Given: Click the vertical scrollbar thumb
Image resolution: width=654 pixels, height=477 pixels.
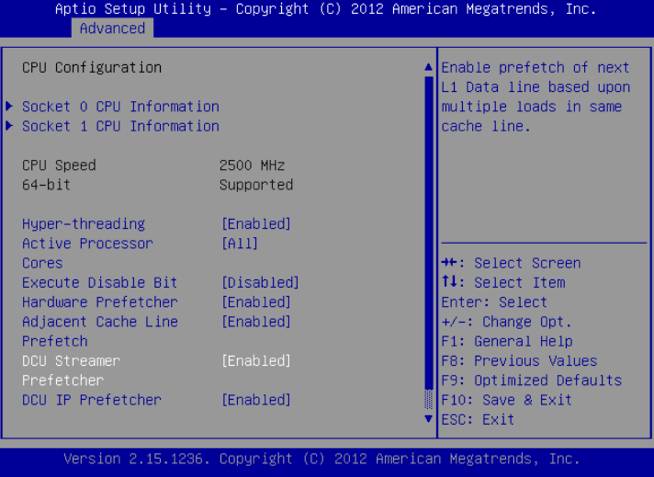Looking at the screenshot, I should pos(428,232).
